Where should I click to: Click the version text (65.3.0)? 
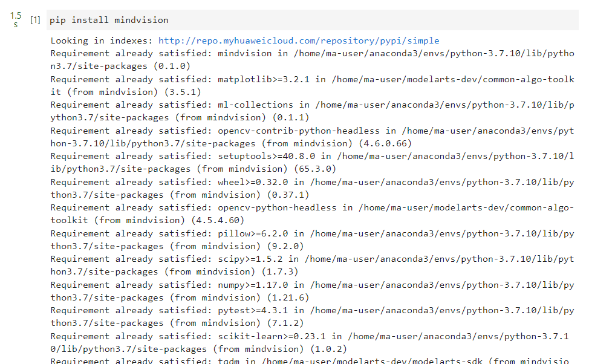[315, 169]
